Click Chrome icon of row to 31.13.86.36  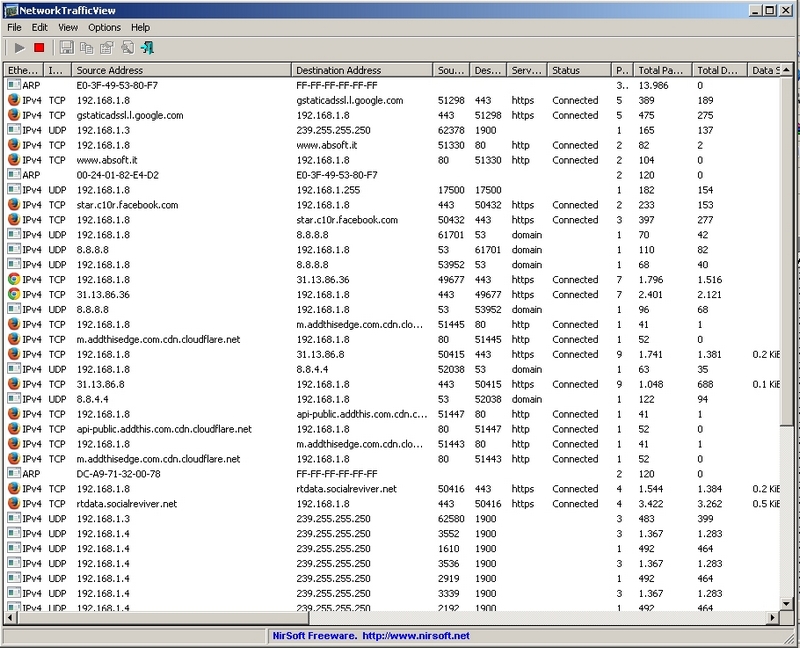click(14, 279)
